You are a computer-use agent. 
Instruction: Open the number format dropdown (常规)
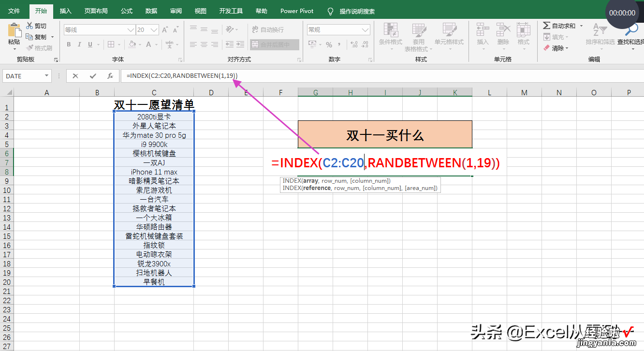366,30
